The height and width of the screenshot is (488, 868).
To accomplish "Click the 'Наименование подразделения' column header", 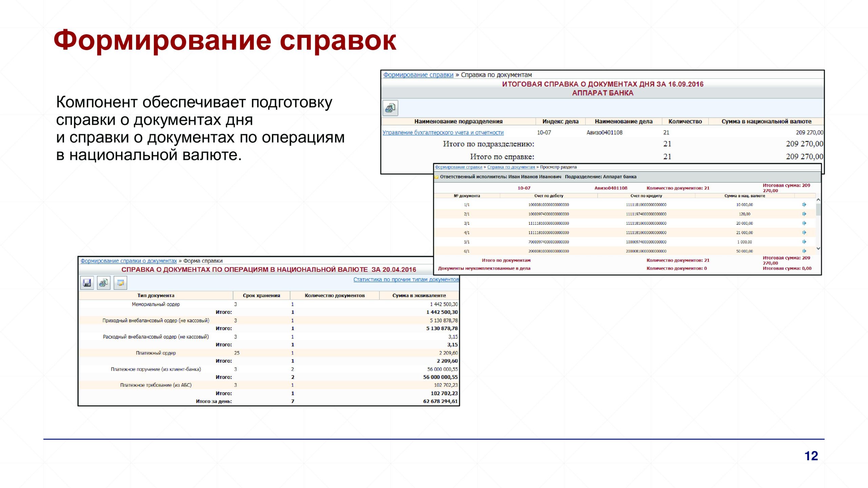I will coord(458,121).
